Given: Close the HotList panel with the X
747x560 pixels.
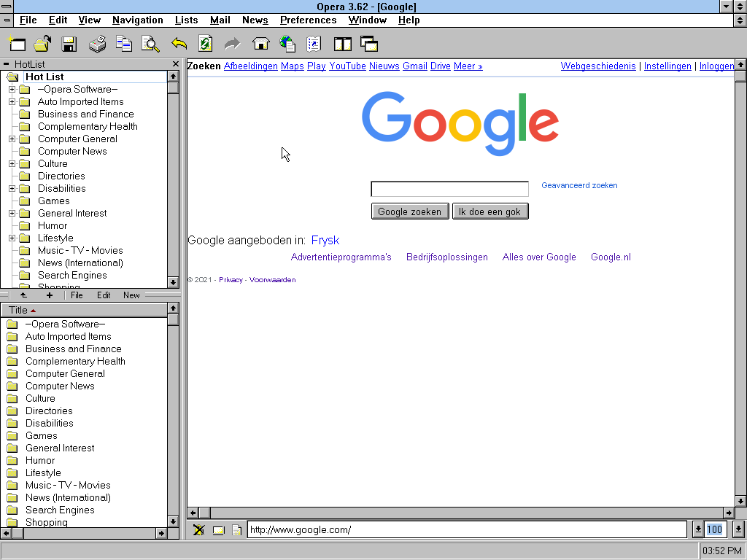Looking at the screenshot, I should pos(175,64).
